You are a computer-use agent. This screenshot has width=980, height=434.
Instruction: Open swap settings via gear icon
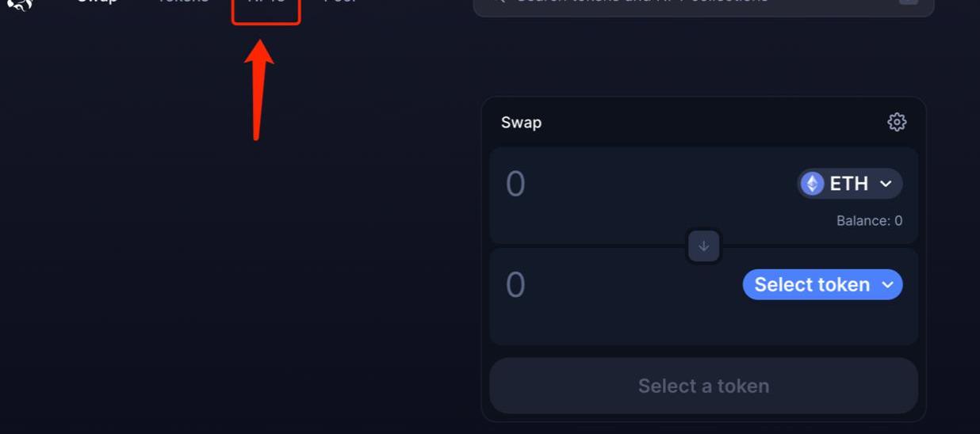point(897,122)
